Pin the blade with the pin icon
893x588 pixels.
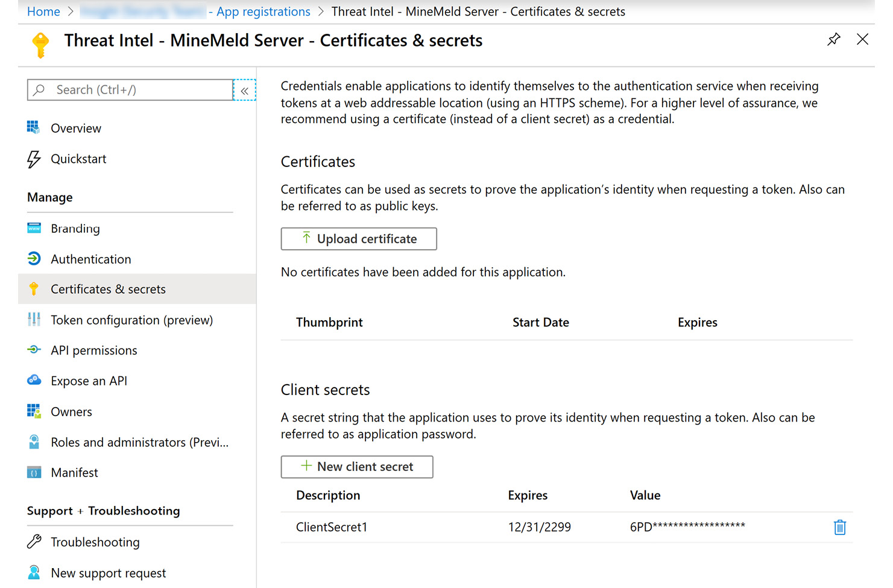[833, 40]
